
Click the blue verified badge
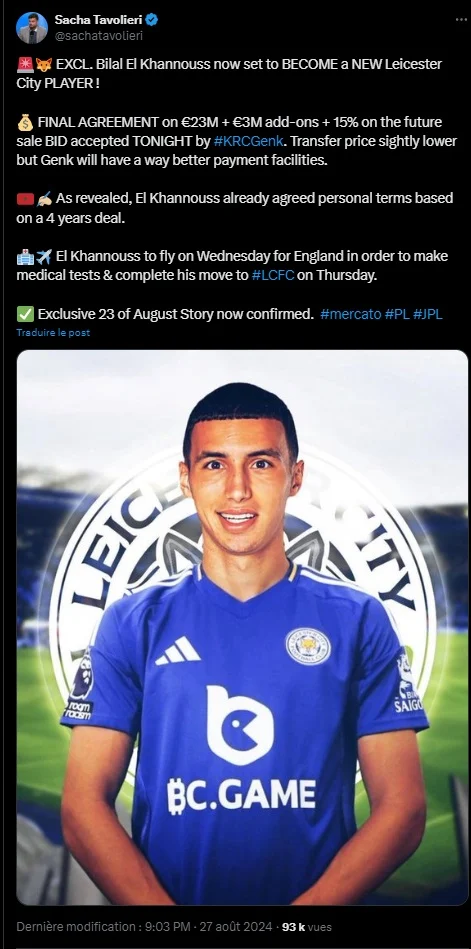click(x=152, y=20)
